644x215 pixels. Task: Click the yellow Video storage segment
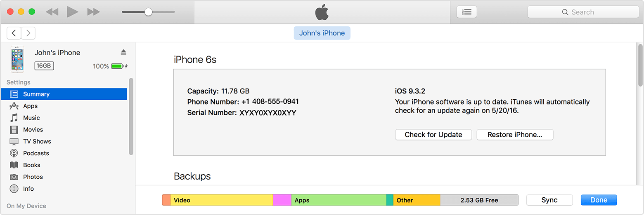pyautogui.click(x=222, y=200)
